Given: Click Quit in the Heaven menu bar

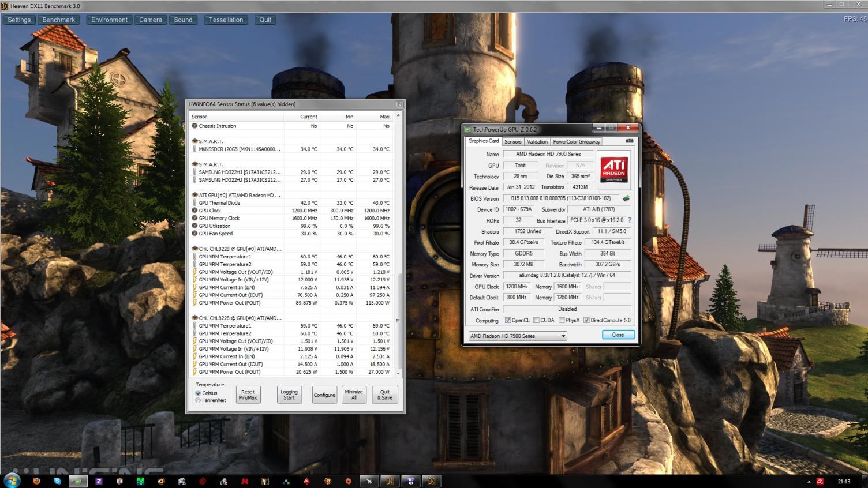Looking at the screenshot, I should (265, 20).
